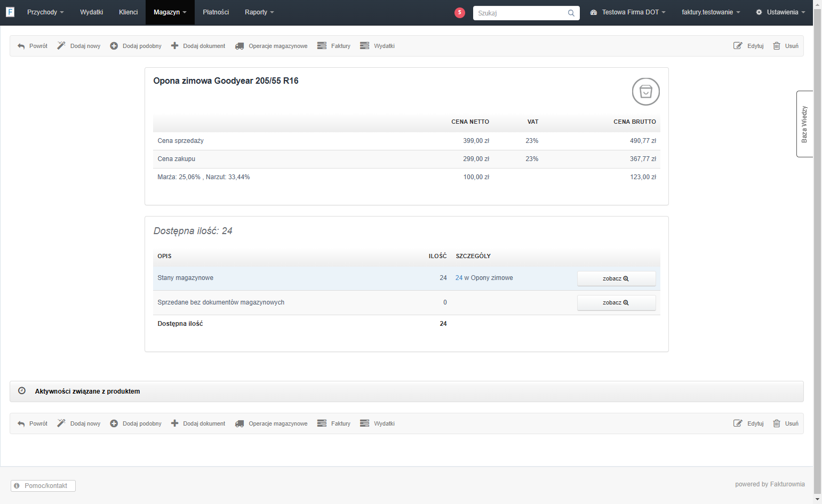Open the Klienci section
The height and width of the screenshot is (504, 822).
click(x=129, y=12)
